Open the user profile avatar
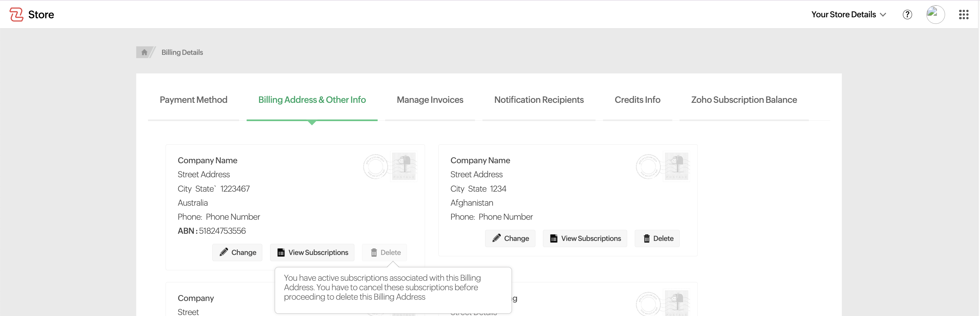 935,14
